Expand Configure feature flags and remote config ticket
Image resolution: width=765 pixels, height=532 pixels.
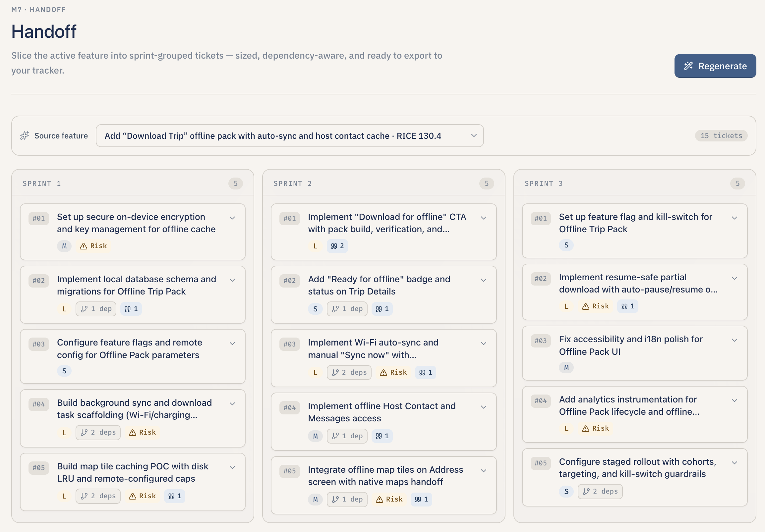point(232,343)
